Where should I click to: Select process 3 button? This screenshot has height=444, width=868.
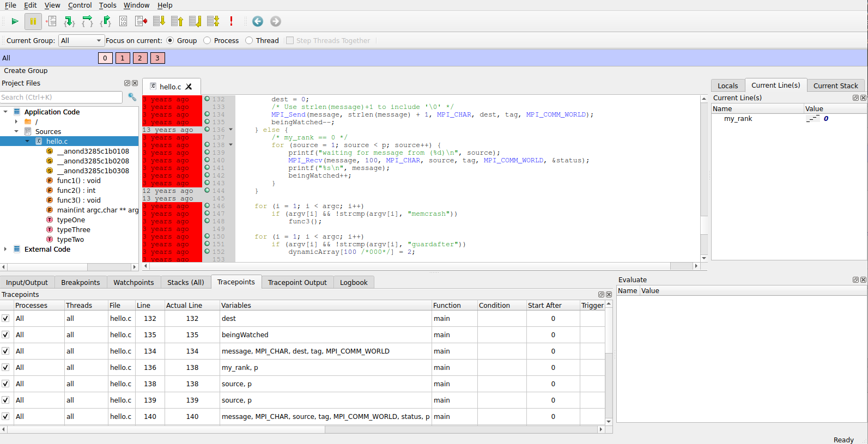click(157, 58)
